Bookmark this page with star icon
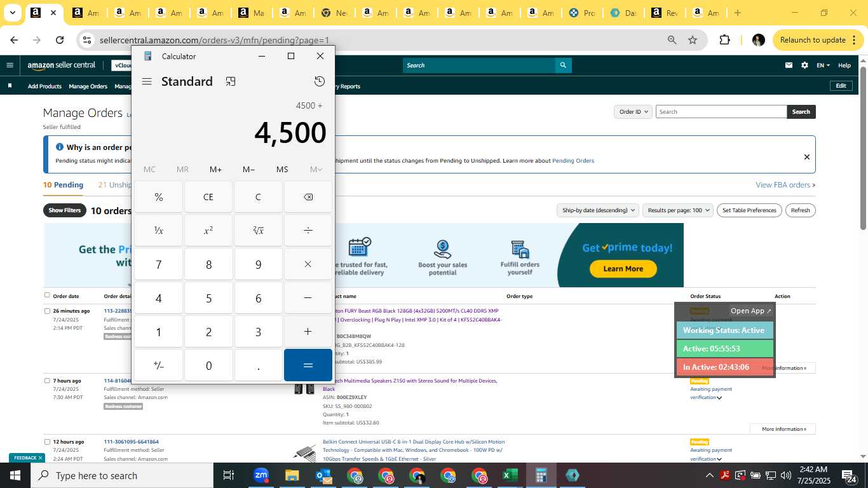Image resolution: width=868 pixels, height=488 pixels. point(693,40)
